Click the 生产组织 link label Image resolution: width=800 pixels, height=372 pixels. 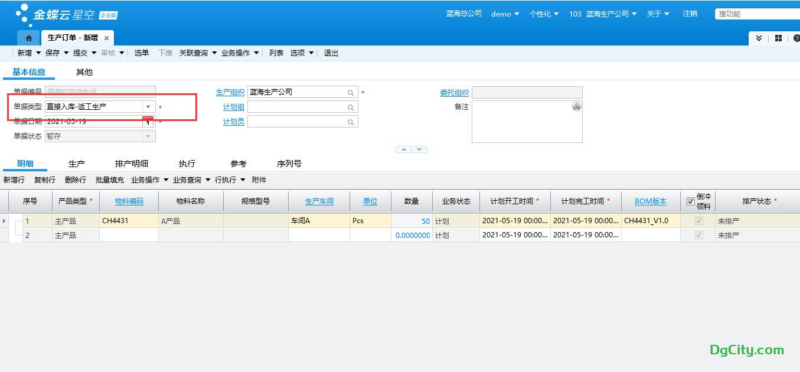(231, 92)
